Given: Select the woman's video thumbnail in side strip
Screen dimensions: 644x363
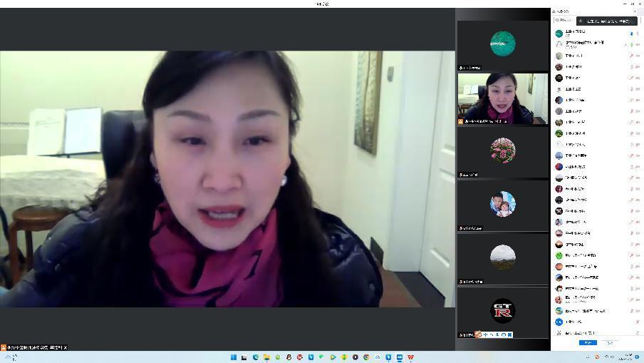Looking at the screenshot, I should point(503,98).
